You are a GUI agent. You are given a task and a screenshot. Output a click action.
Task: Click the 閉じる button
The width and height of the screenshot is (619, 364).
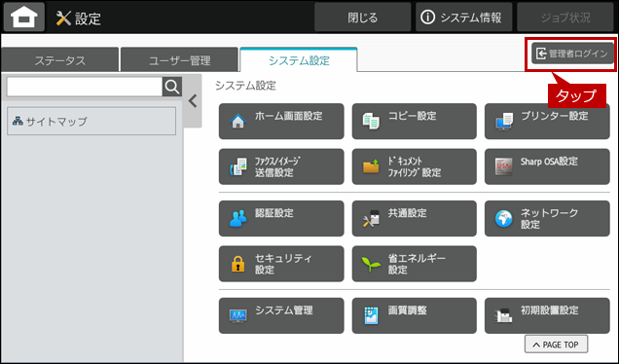[362, 18]
